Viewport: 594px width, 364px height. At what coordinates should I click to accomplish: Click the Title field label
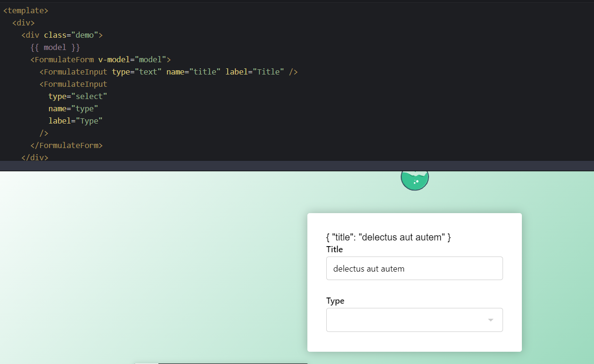click(x=334, y=249)
